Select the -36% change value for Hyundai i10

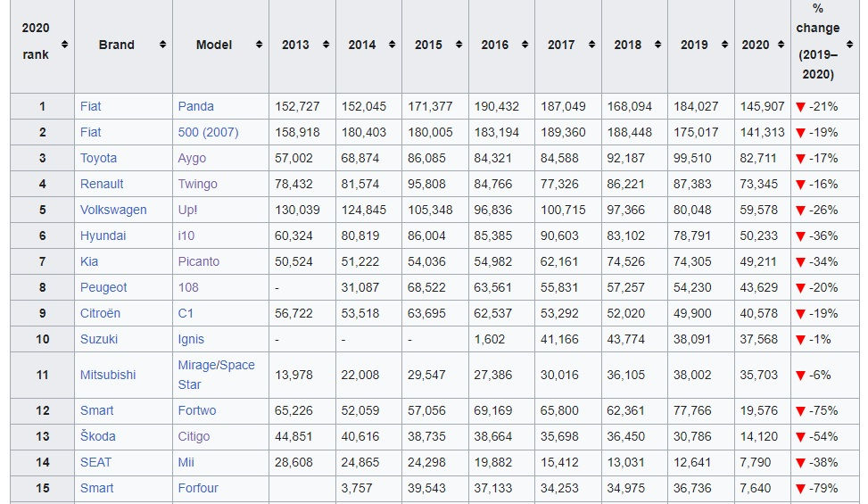823,235
